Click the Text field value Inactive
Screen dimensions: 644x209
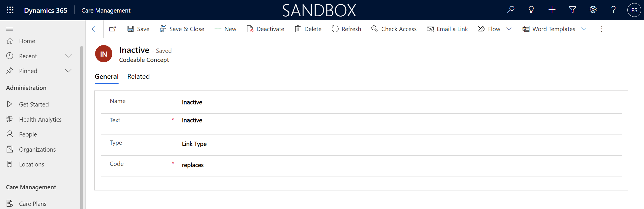tap(192, 120)
